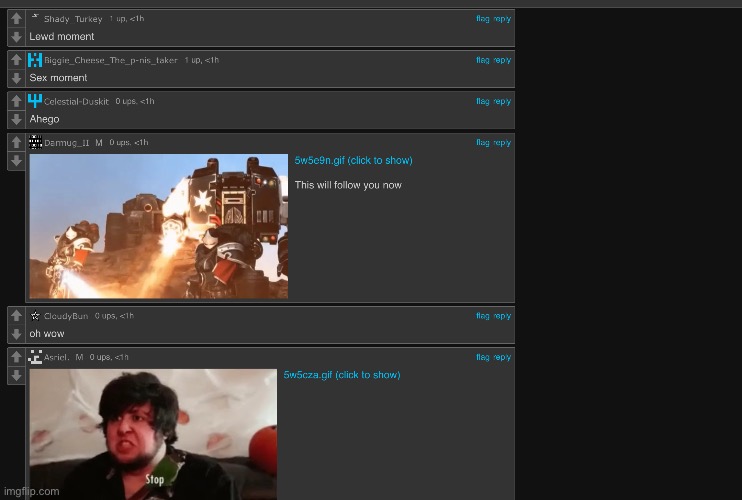The image size is (742, 500).
Task: Flag Darmug_II's comment
Action: [483, 142]
